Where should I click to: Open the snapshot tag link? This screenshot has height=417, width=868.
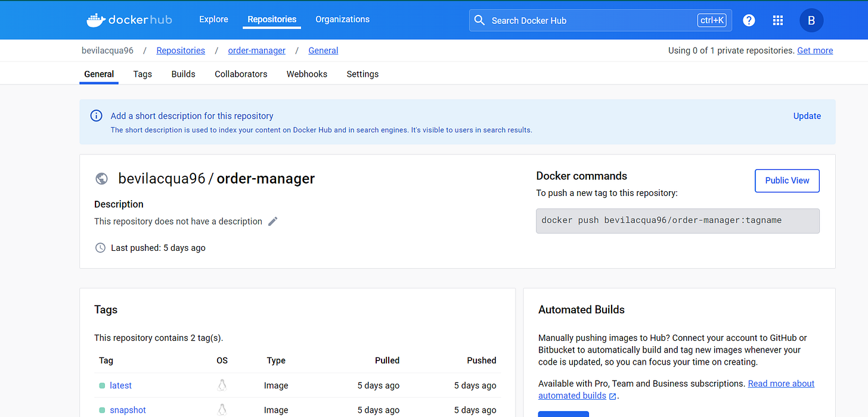[128, 410]
